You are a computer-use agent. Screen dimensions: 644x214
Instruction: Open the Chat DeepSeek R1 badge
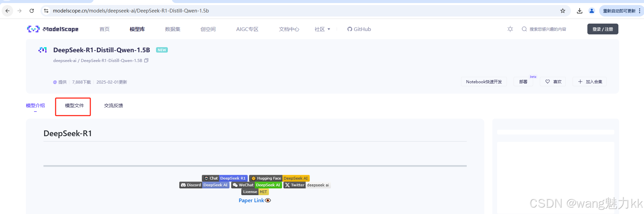(x=225, y=178)
